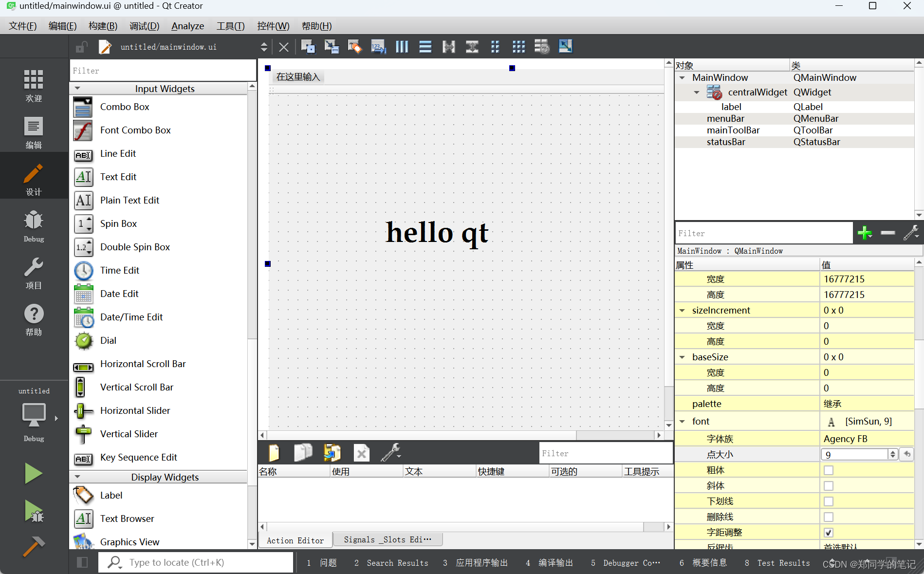Toggle the 删除线 (strikeout) checkbox
924x574 pixels.
(828, 517)
